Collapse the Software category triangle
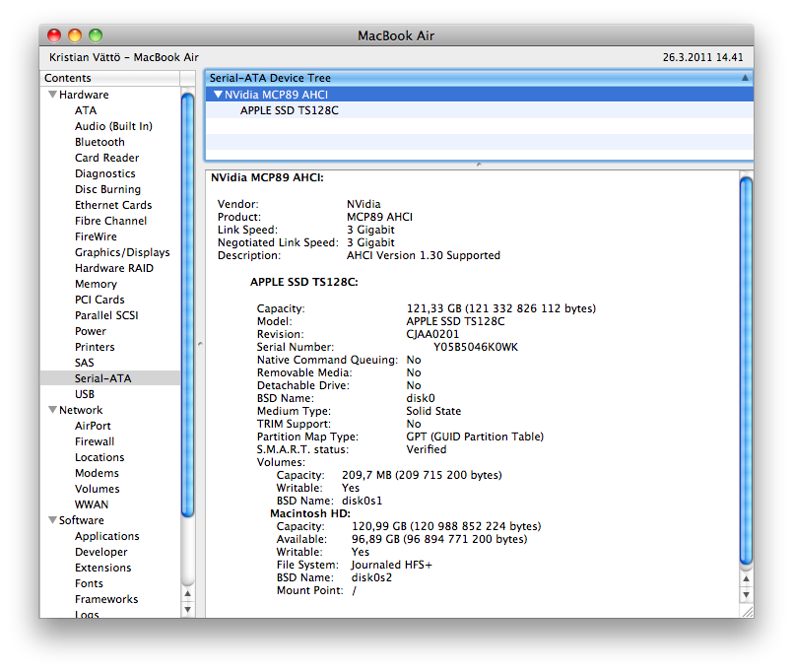Screen dimensions: 793x672 pyautogui.click(x=52, y=520)
